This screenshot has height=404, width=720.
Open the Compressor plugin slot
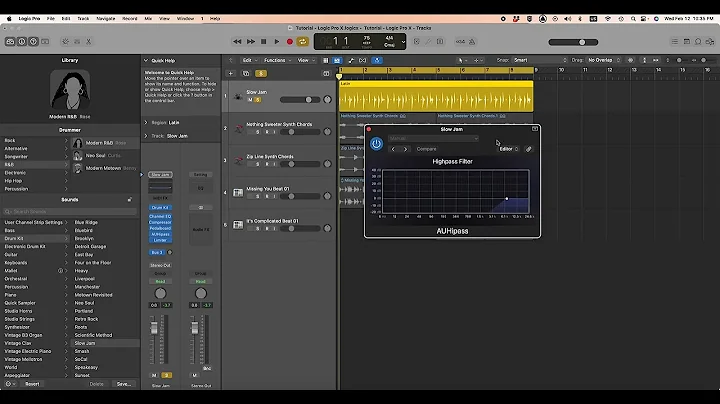tap(160, 222)
